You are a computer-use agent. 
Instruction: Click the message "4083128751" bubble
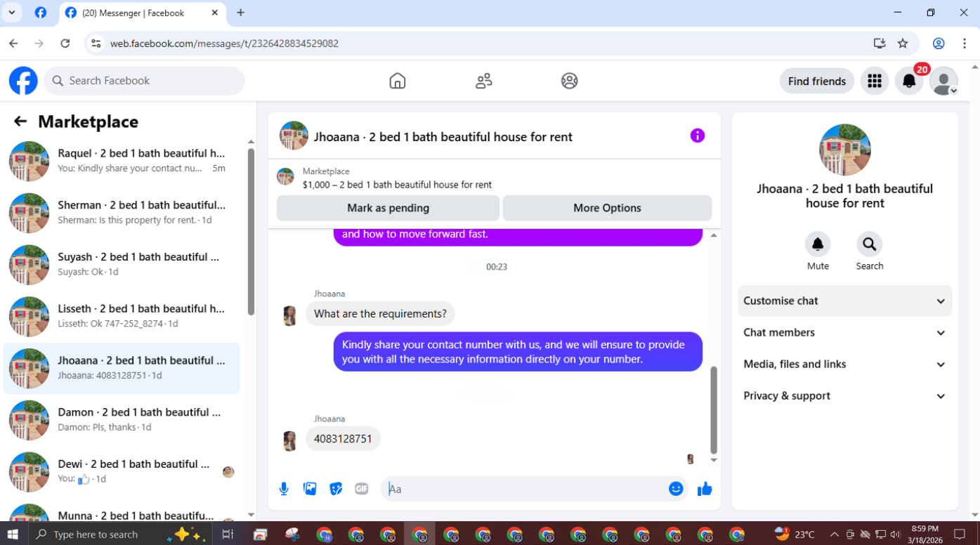[x=343, y=439]
